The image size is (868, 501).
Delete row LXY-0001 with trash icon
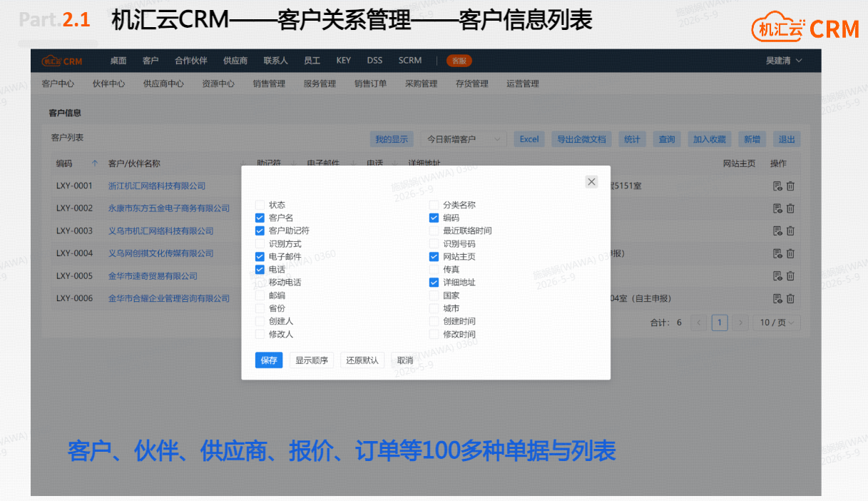point(790,186)
